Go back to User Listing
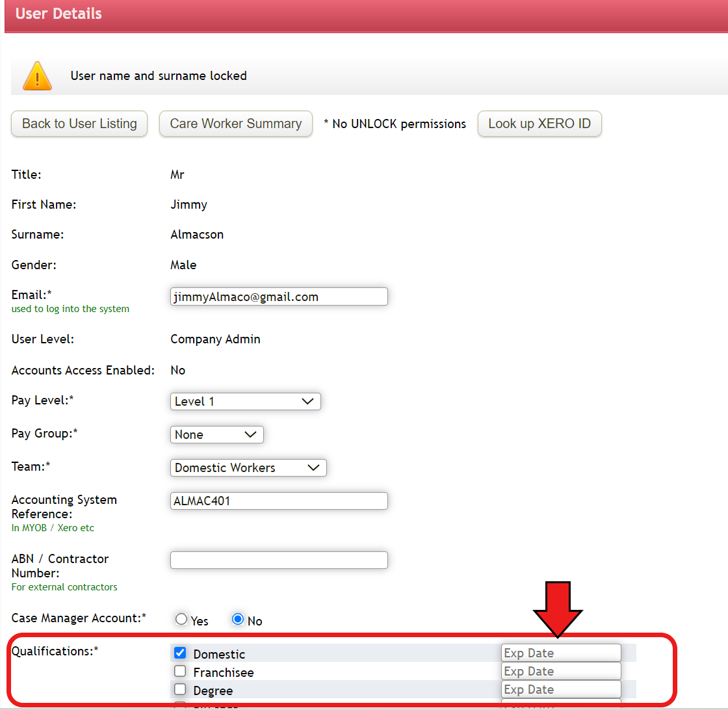728x710 pixels. point(79,124)
